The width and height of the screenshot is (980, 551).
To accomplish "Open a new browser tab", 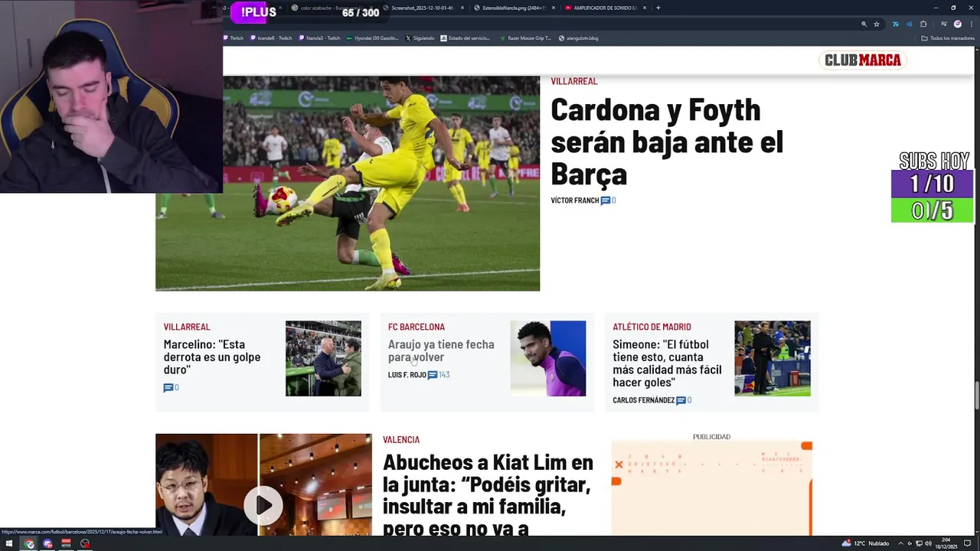I will click(658, 8).
